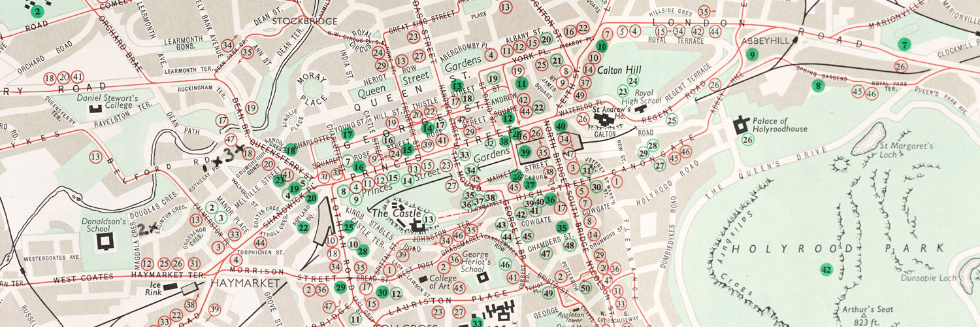This screenshot has width=980, height=327.
Task: Select green marker 22 near Rutland Street
Action: coord(303,228)
